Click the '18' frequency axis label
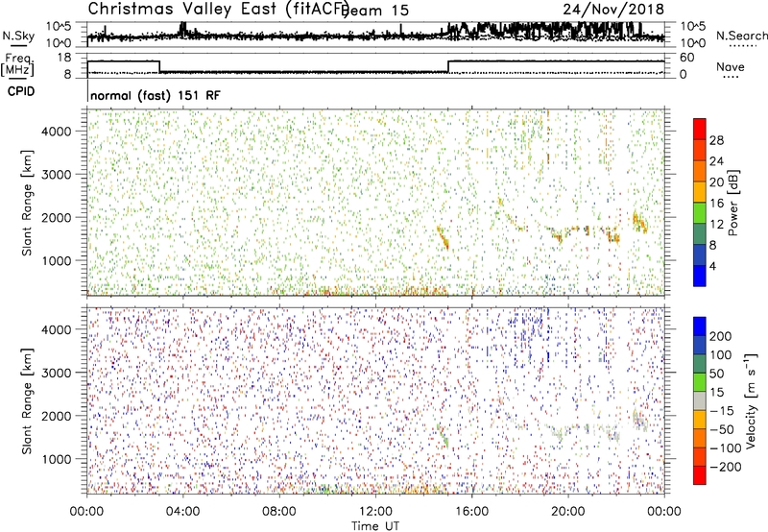The image size is (768, 532). [64, 58]
